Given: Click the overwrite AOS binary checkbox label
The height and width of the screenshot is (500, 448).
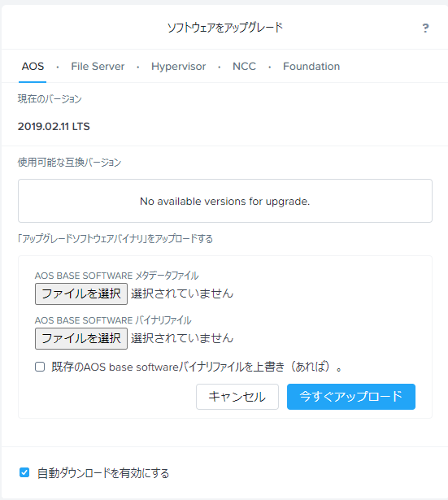Looking at the screenshot, I should click(x=197, y=367).
